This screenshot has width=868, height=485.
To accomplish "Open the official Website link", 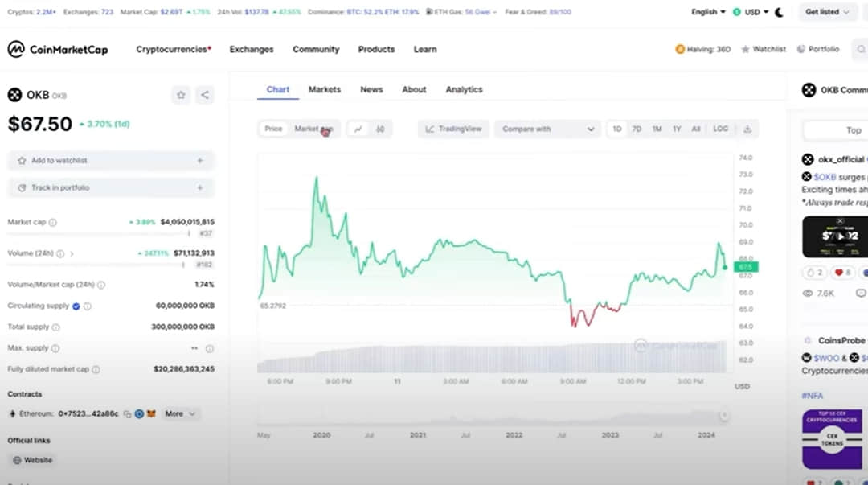I will (33, 460).
